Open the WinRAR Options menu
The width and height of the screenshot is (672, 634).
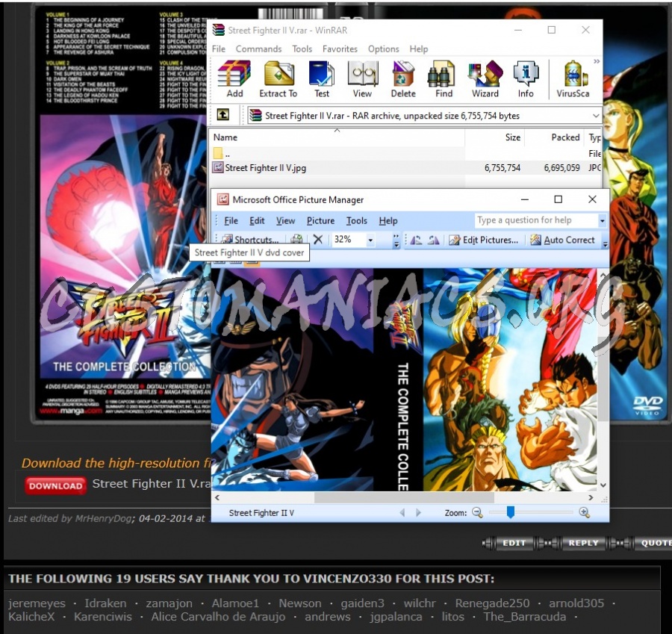384,49
